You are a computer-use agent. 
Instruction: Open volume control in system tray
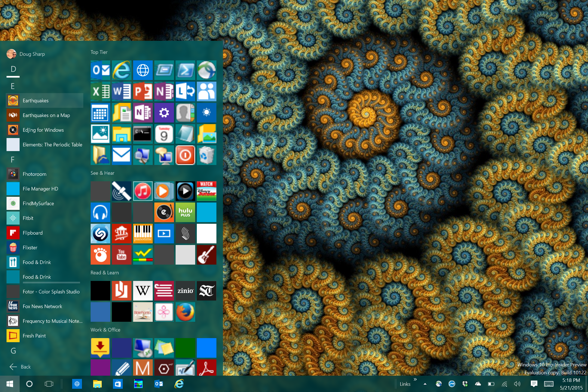517,384
